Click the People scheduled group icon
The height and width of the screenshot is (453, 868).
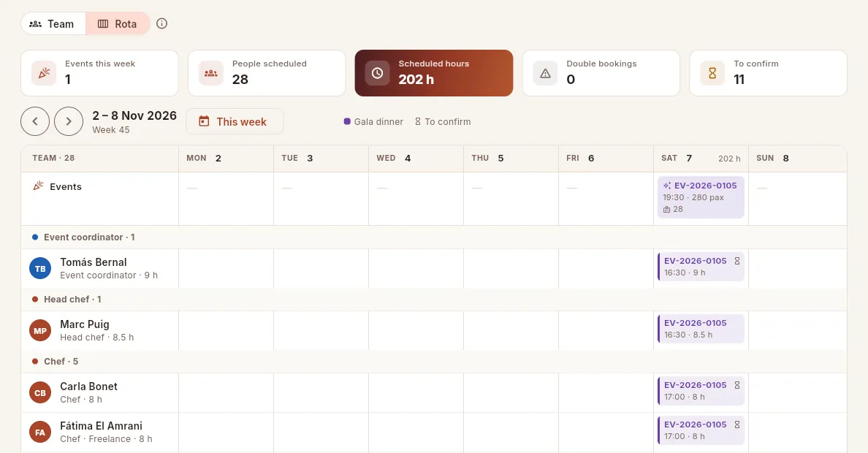pyautogui.click(x=211, y=73)
